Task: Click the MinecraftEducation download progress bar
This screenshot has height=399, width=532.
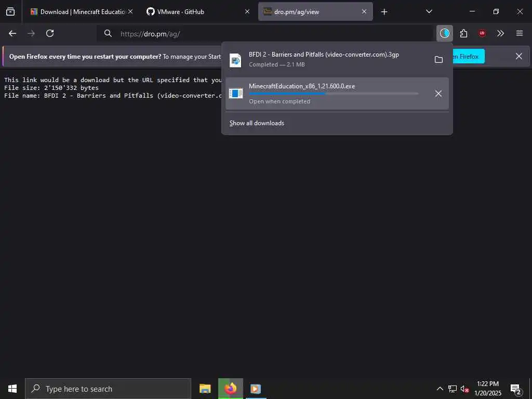Action: point(334,94)
